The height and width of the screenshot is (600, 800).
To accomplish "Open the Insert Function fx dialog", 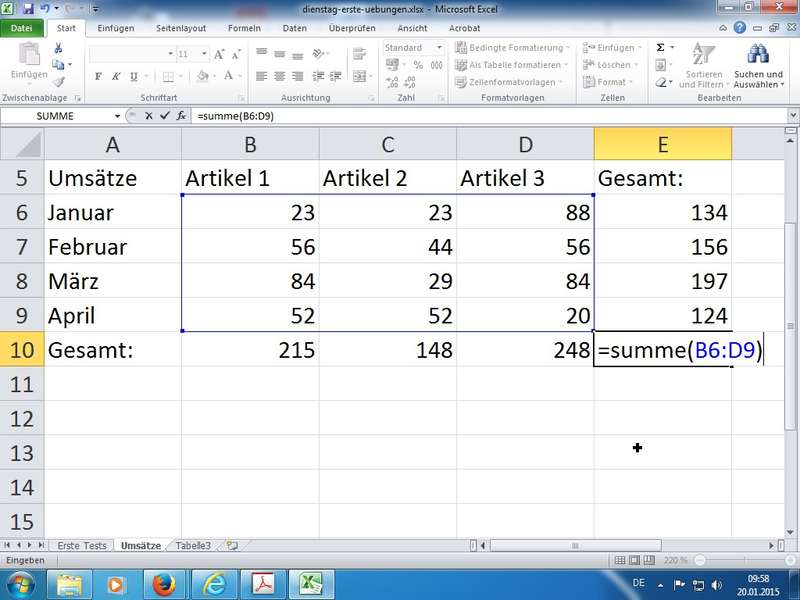I will [181, 116].
